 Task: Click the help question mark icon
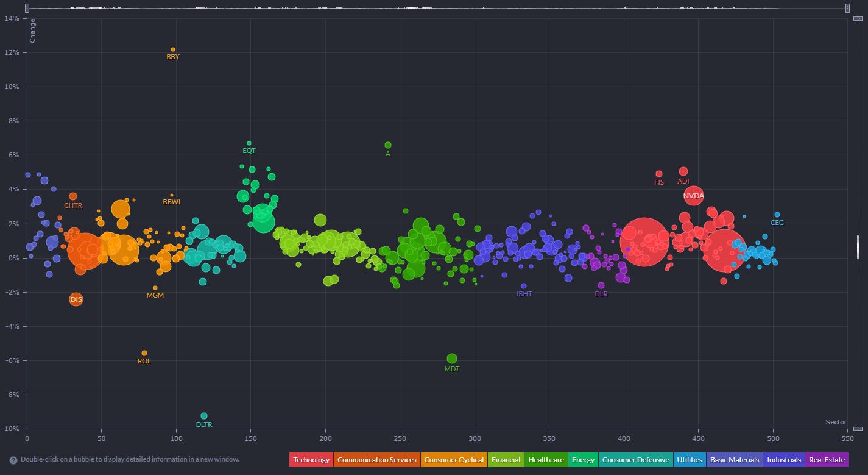click(x=13, y=460)
